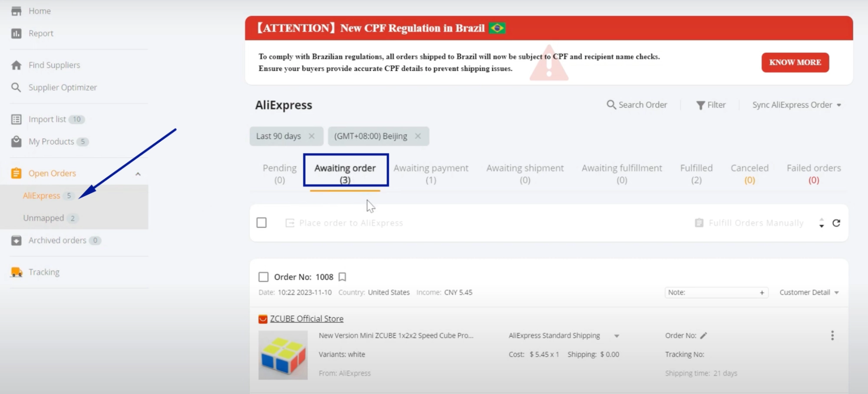Open the ZCUBE Official Store link
The width and height of the screenshot is (868, 394).
pyautogui.click(x=307, y=319)
